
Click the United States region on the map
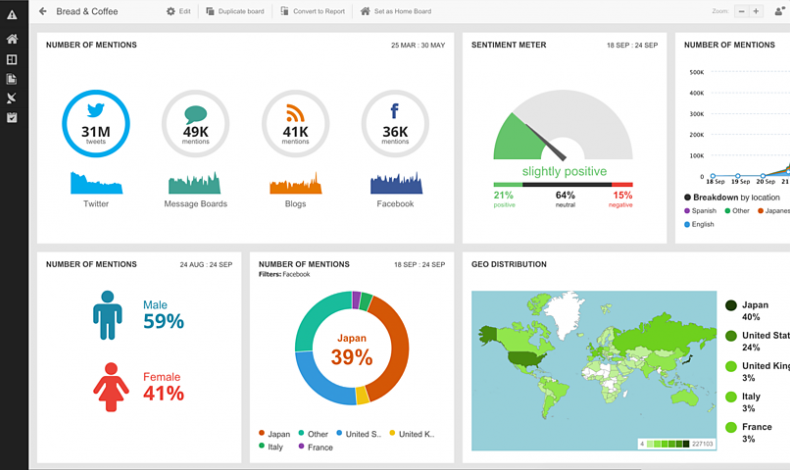(x=526, y=358)
